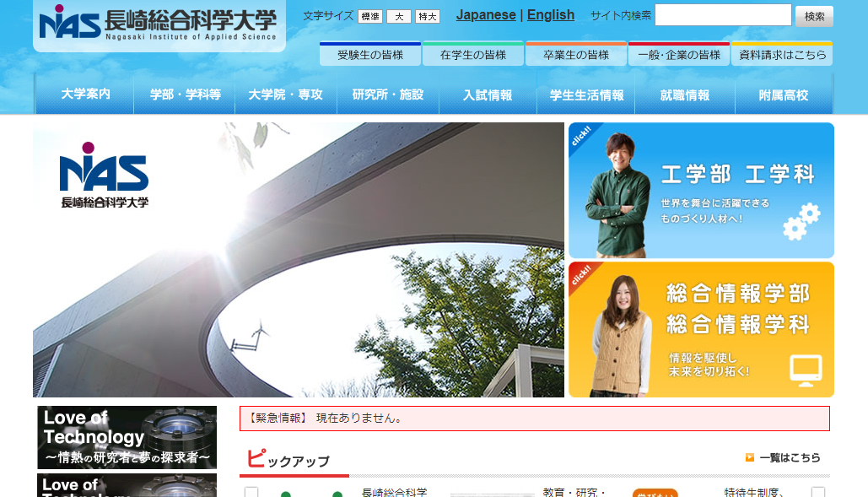This screenshot has height=497, width=868.
Task: Click the monitor icon on the 総合情報学部 banner
Action: coord(806,370)
